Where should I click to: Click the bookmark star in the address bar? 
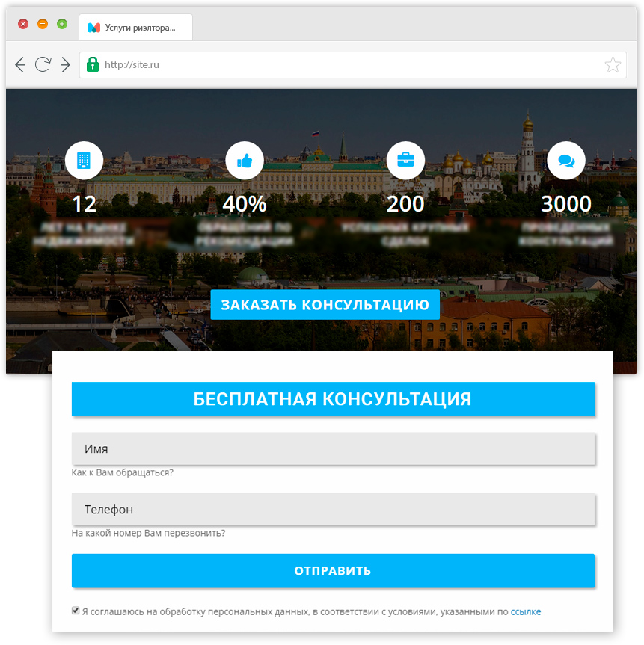(x=613, y=65)
